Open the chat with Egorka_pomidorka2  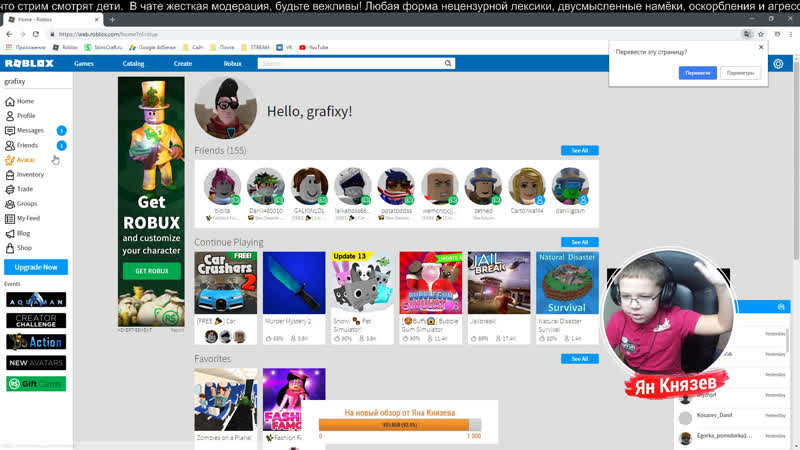[x=732, y=437]
